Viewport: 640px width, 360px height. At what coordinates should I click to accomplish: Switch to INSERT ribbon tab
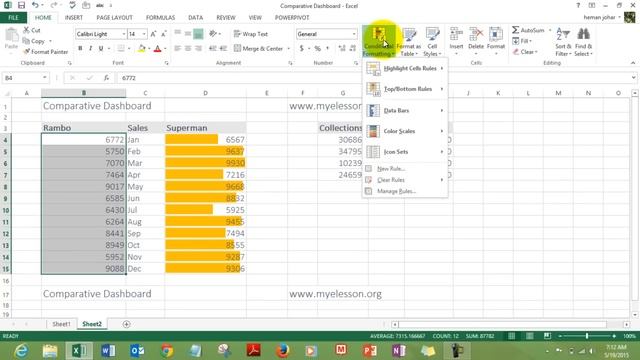pyautogui.click(x=74, y=18)
